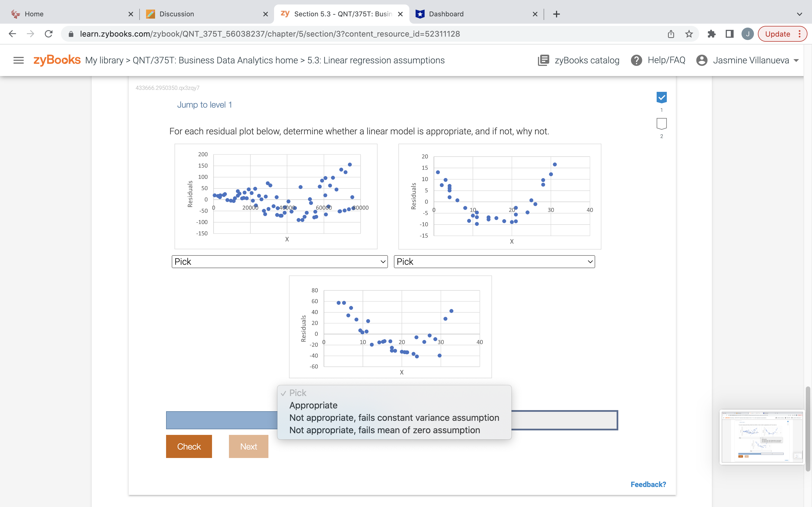812x507 pixels.
Task: Bookmark this page with the star icon
Action: point(689,34)
